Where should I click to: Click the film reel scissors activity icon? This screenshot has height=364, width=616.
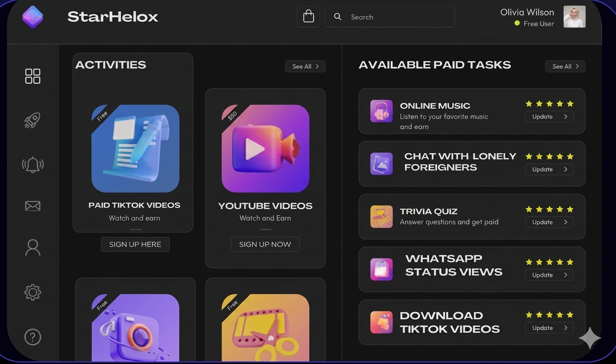click(265, 327)
